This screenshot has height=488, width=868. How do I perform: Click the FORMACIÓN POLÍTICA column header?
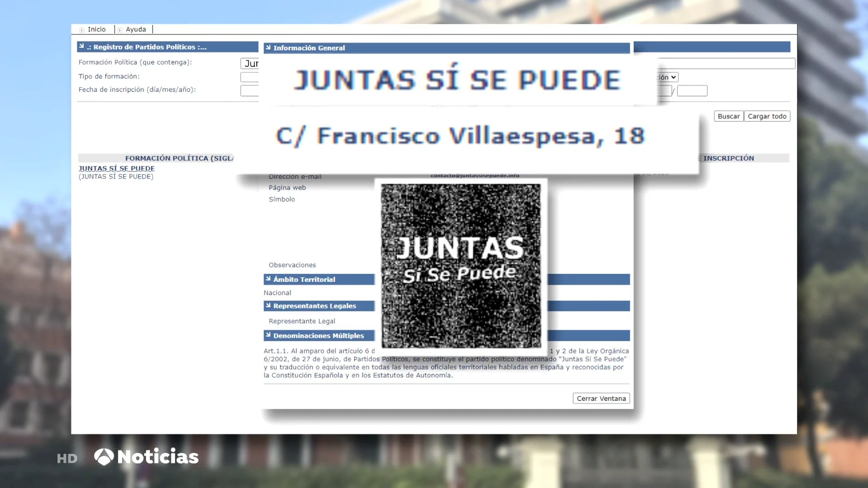179,158
